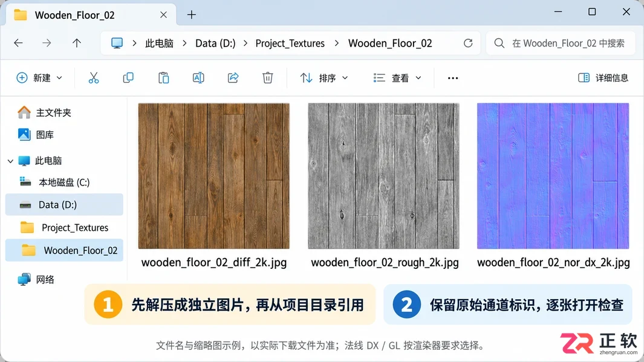This screenshot has height=362, width=644.
Task: Select Wooden_Floor_02 in the address breadcrumb
Action: tap(390, 43)
